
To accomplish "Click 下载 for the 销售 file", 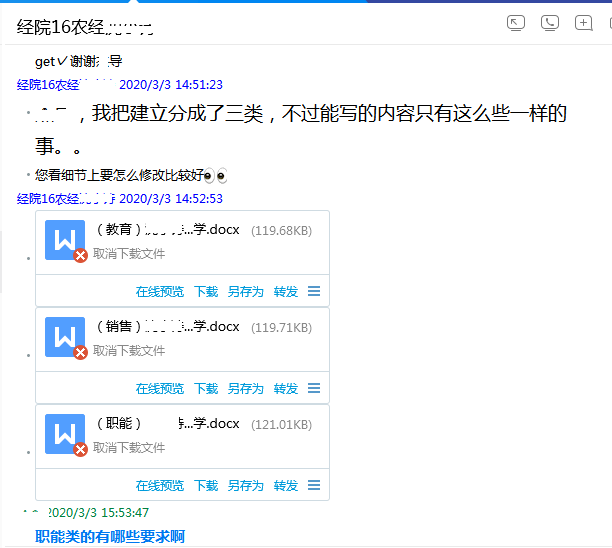I will coord(206,389).
